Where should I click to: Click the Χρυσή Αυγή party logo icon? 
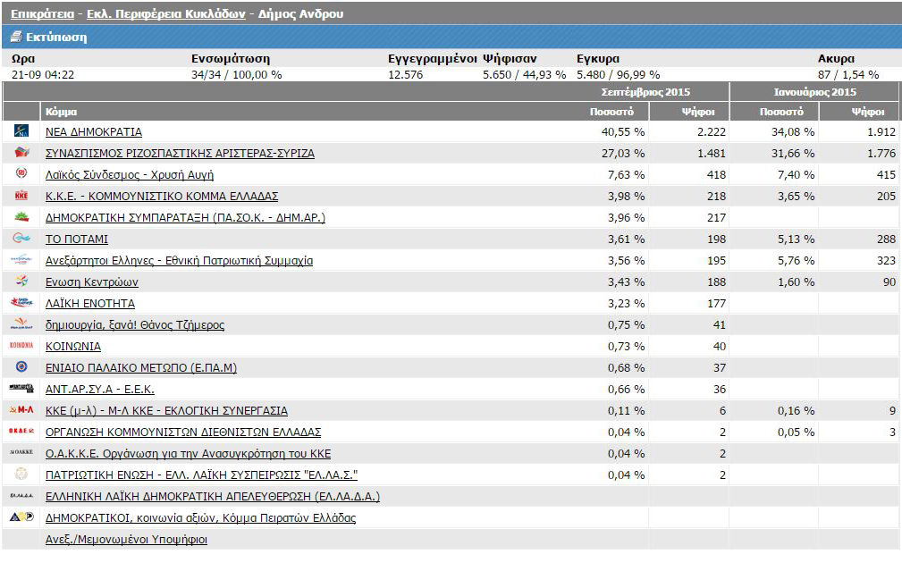[x=21, y=173]
